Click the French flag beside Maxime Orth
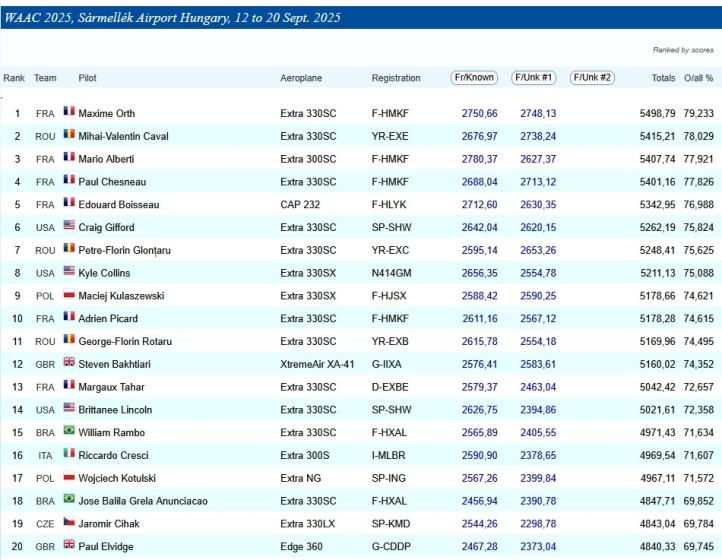722x560 pixels. pos(69,113)
